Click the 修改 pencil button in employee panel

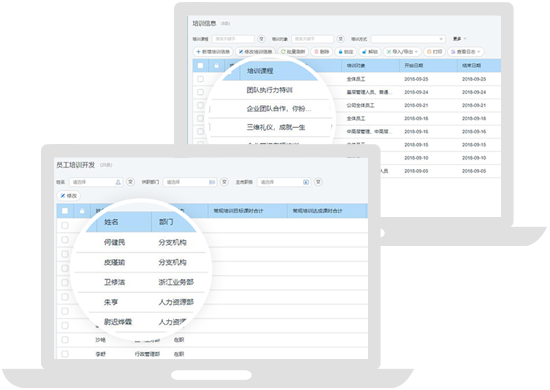pyautogui.click(x=69, y=196)
